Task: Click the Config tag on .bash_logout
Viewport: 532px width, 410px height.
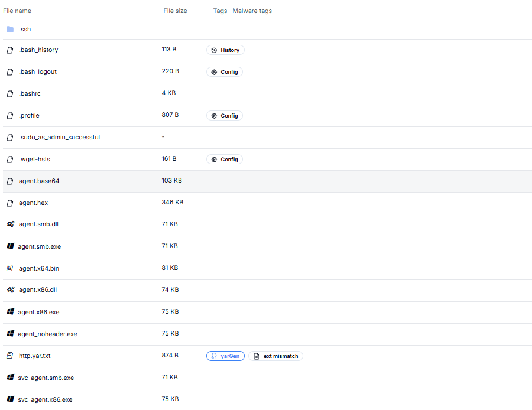Action: tap(225, 72)
